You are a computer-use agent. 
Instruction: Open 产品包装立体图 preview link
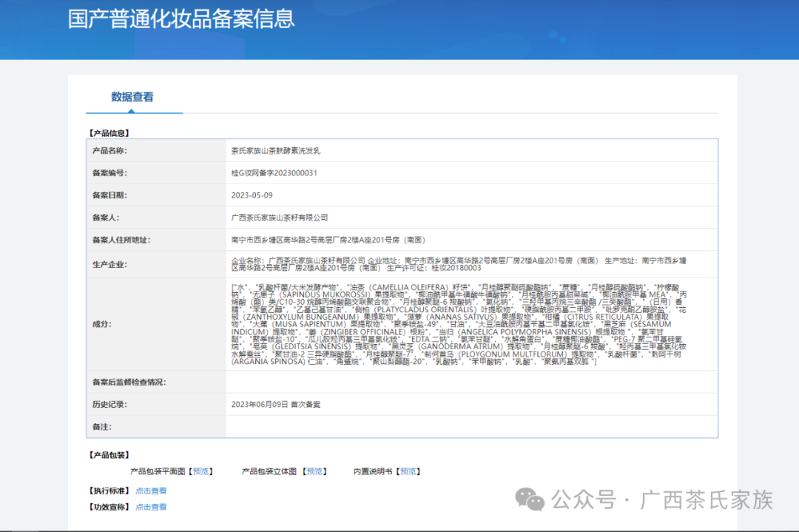(314, 471)
